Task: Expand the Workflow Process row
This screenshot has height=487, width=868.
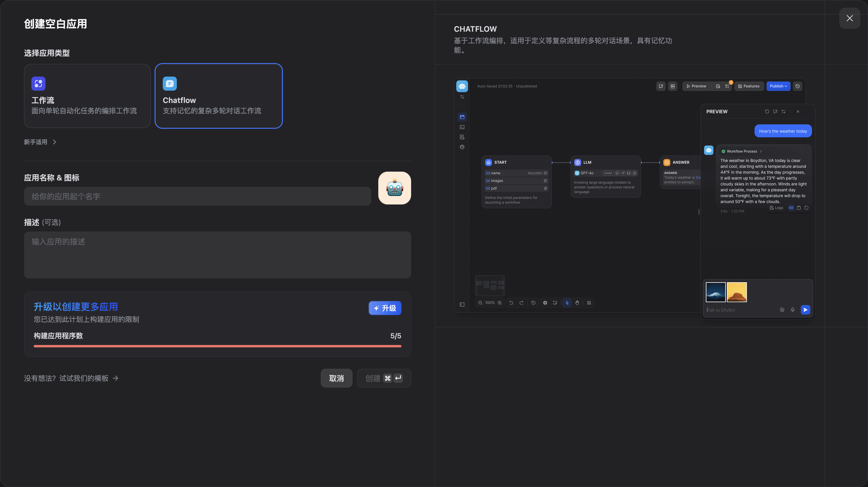Action: tap(741, 151)
